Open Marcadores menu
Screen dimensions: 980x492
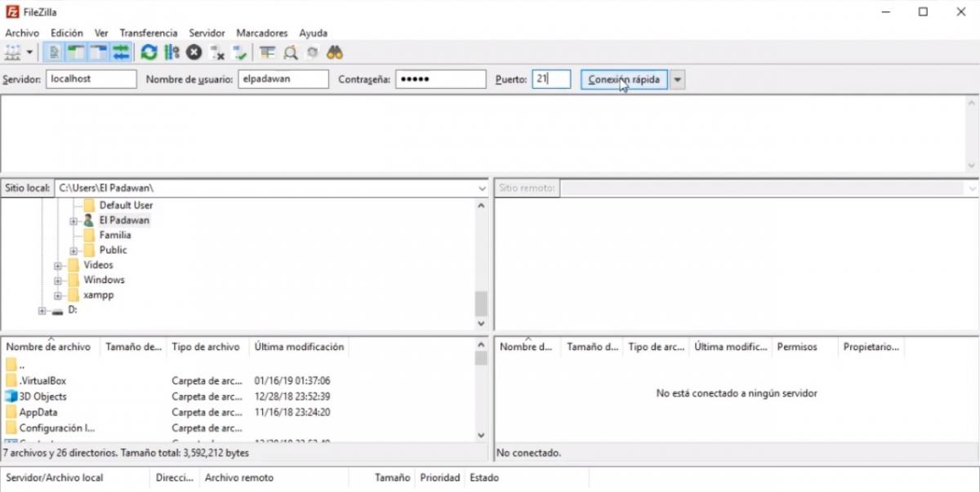click(262, 33)
